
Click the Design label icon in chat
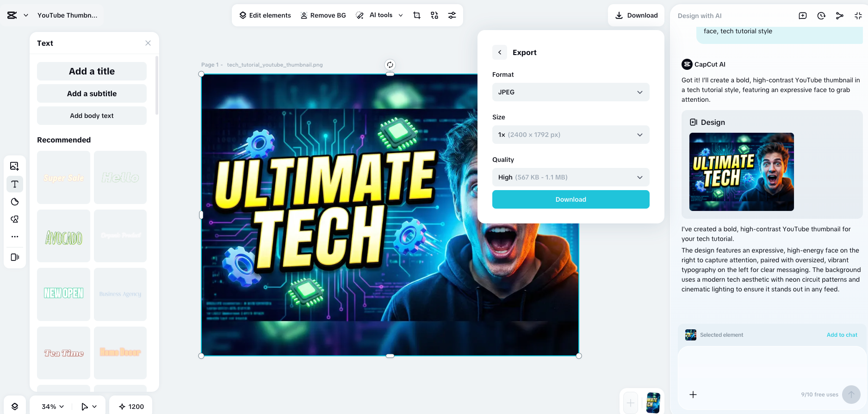(694, 122)
